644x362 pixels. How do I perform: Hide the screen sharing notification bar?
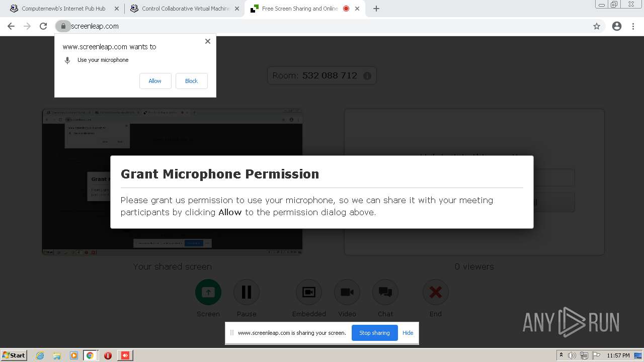point(408,333)
